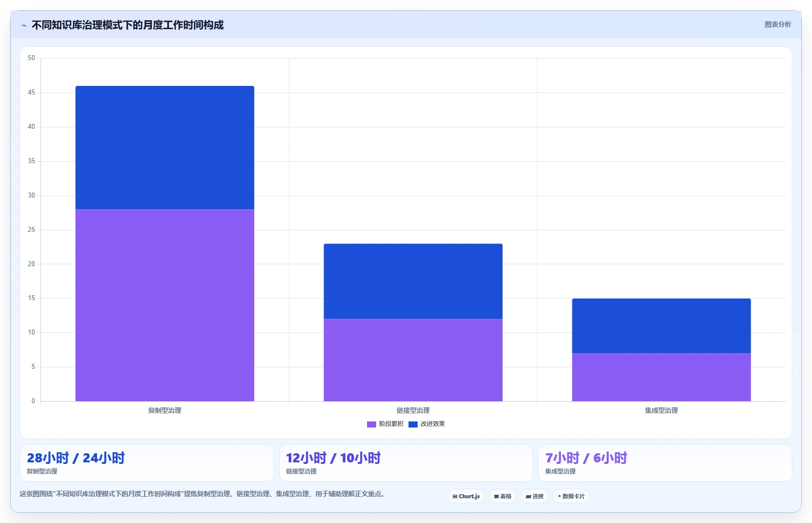Click the y-axis value 50
Image resolution: width=812 pixels, height=523 pixels.
31,58
